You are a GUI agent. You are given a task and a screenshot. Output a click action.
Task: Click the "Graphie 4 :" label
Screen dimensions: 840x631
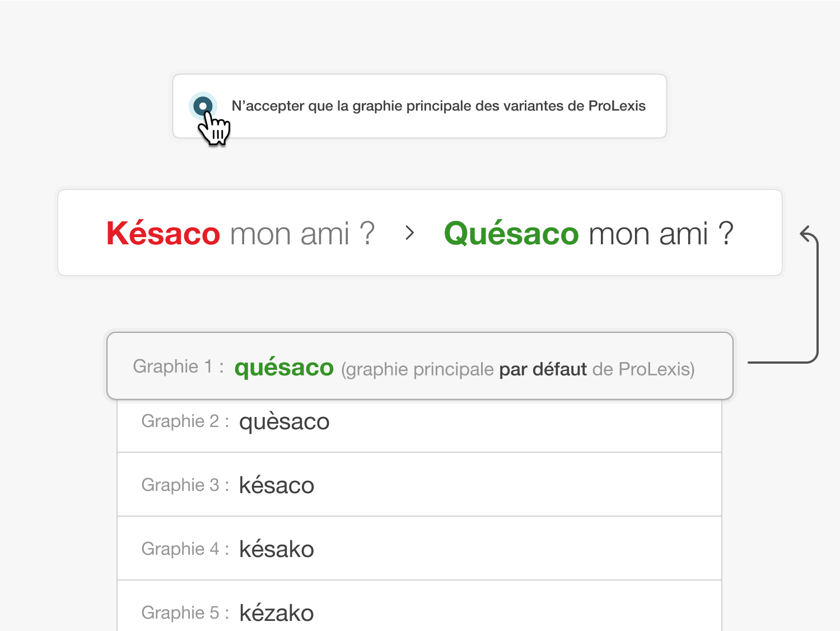tap(185, 549)
